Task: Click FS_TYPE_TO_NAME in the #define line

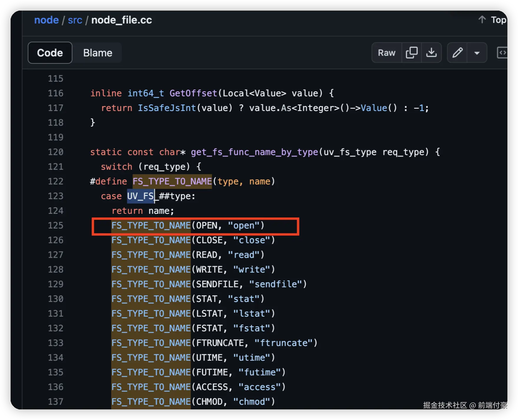Action: pos(172,181)
